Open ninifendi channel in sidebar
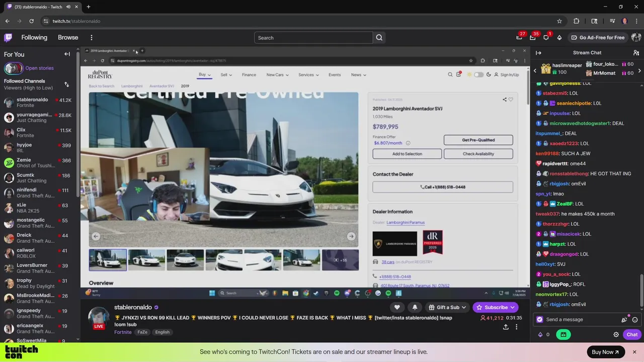Screen dimensions: 644x362 tap(38, 193)
